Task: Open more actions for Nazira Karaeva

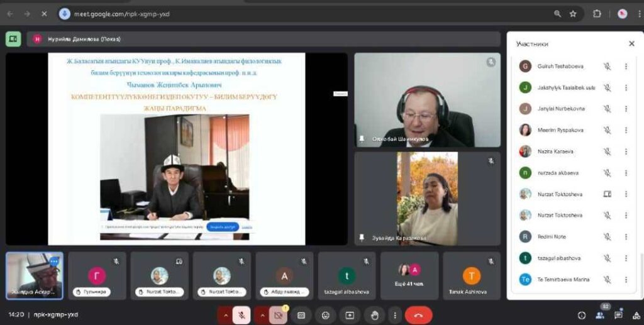Action: [x=626, y=151]
